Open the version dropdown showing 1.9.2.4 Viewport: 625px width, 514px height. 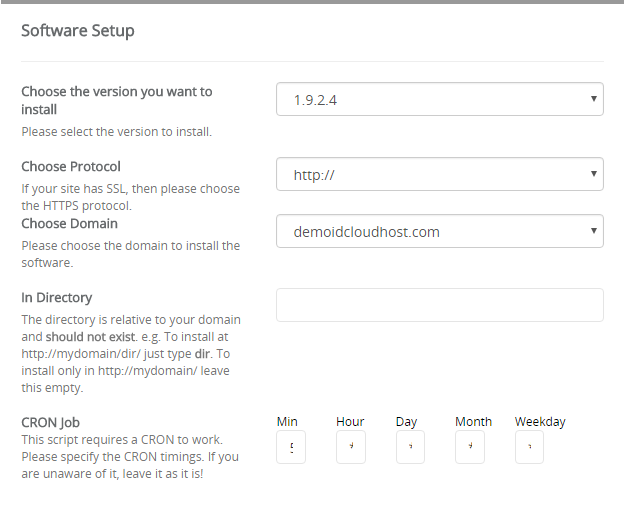click(x=439, y=99)
